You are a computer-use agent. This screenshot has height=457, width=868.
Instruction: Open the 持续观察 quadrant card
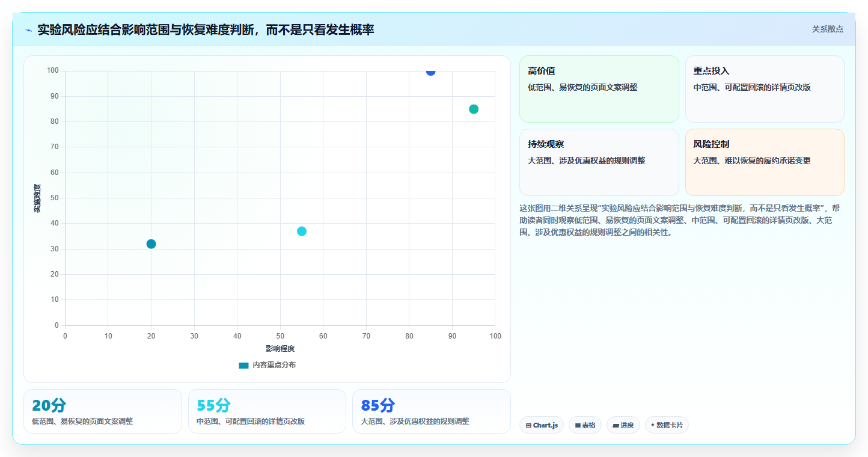click(x=599, y=162)
